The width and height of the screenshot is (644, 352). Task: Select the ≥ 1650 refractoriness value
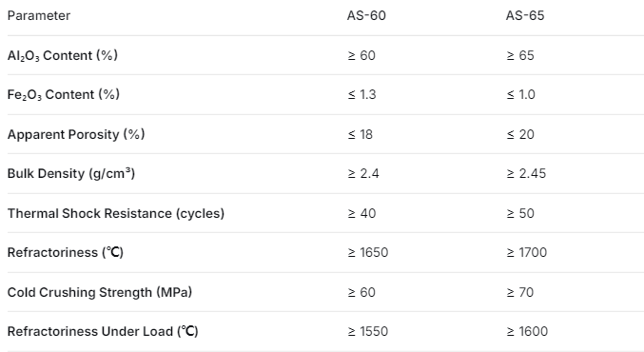[x=368, y=252]
